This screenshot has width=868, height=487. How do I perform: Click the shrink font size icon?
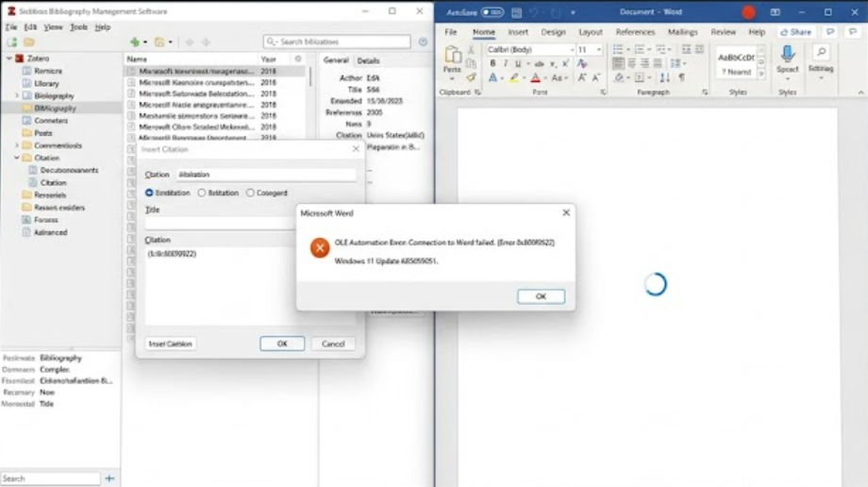coord(595,78)
